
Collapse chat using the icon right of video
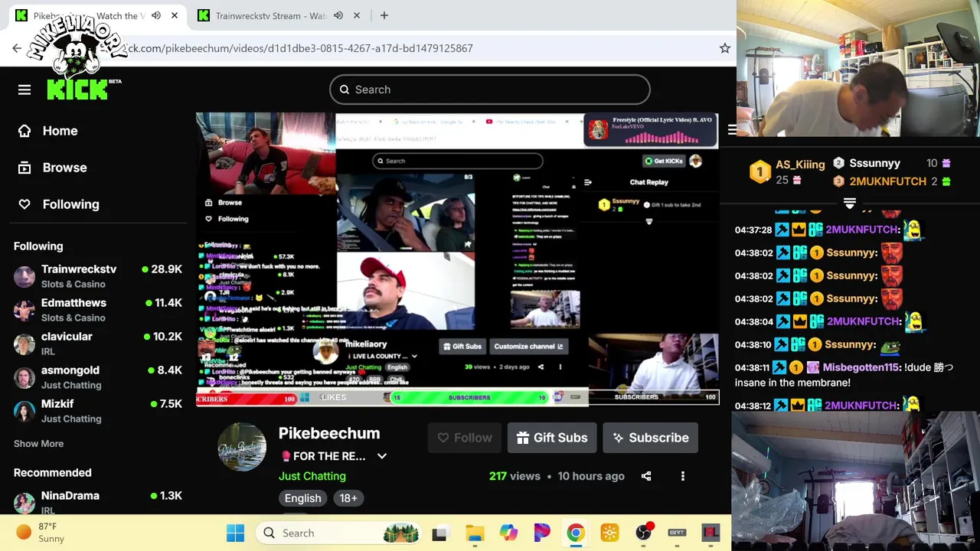732,131
